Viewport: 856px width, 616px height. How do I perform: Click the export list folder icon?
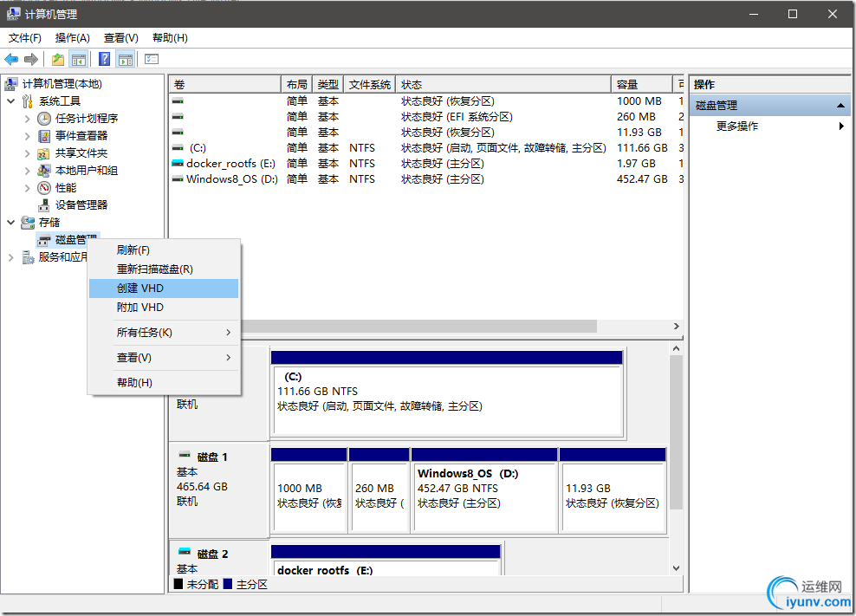tap(57, 58)
